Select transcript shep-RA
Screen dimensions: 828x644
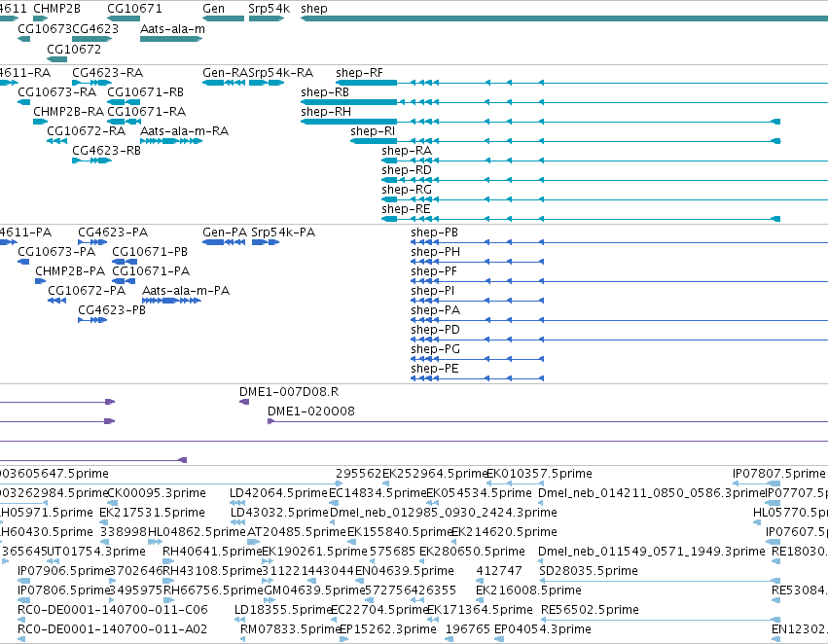click(x=604, y=161)
